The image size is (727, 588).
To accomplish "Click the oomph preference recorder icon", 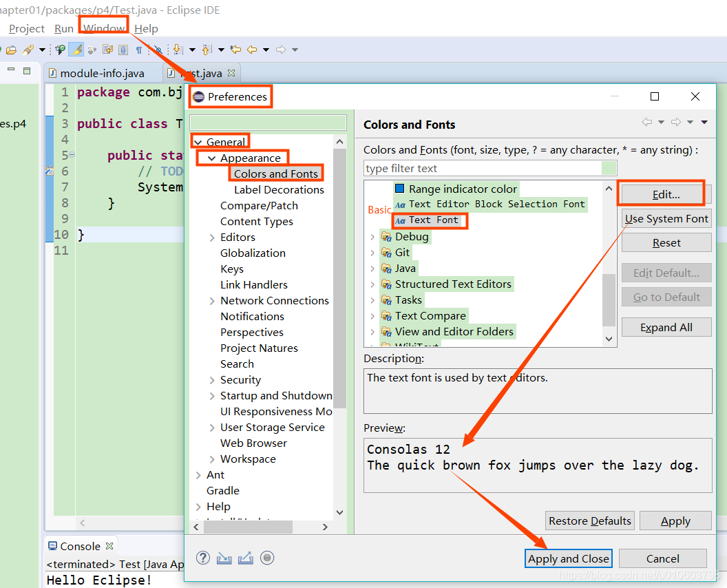I will pyautogui.click(x=267, y=558).
